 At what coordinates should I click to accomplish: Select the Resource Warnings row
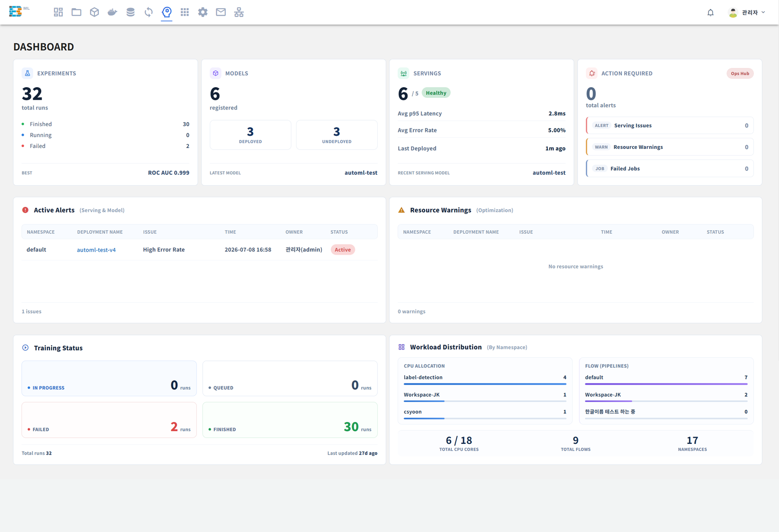(670, 147)
